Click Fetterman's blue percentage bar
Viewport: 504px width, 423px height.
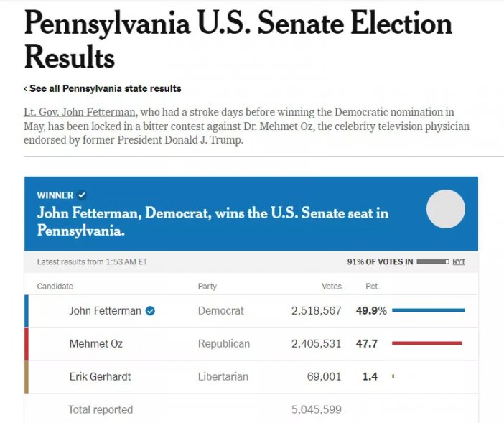429,310
